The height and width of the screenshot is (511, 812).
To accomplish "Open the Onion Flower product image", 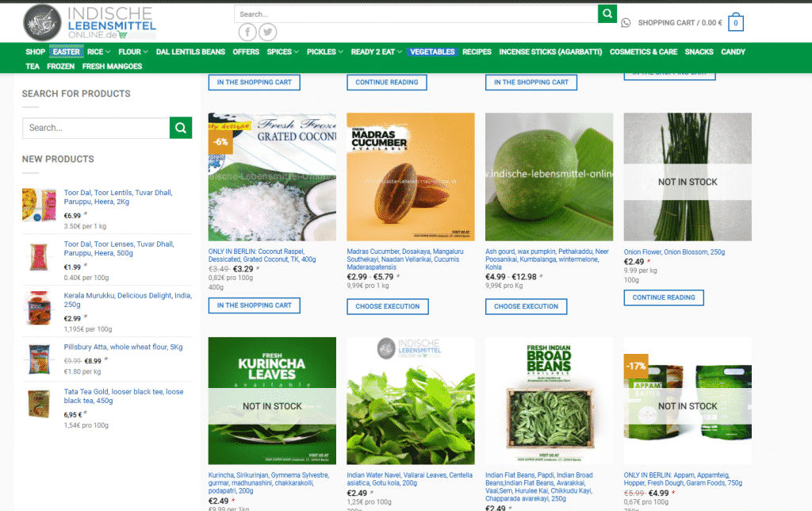I will (x=688, y=177).
